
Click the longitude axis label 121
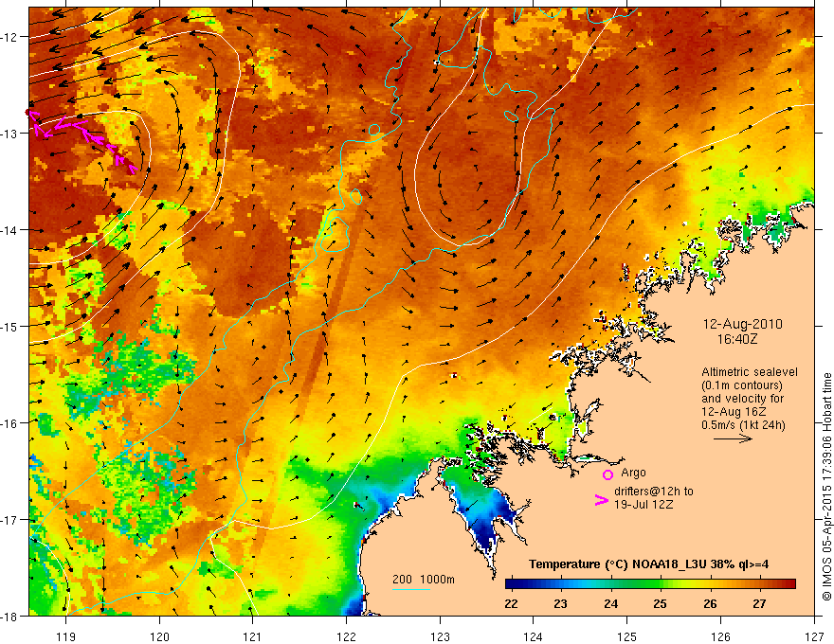pos(253,636)
